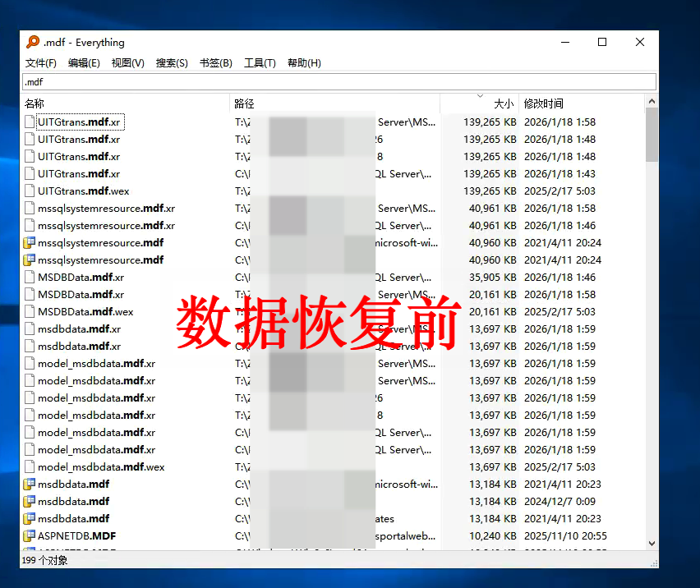Image resolution: width=700 pixels, height=588 pixels.
Task: Click the path cell ending sportalweb...
Action: [x=336, y=535]
